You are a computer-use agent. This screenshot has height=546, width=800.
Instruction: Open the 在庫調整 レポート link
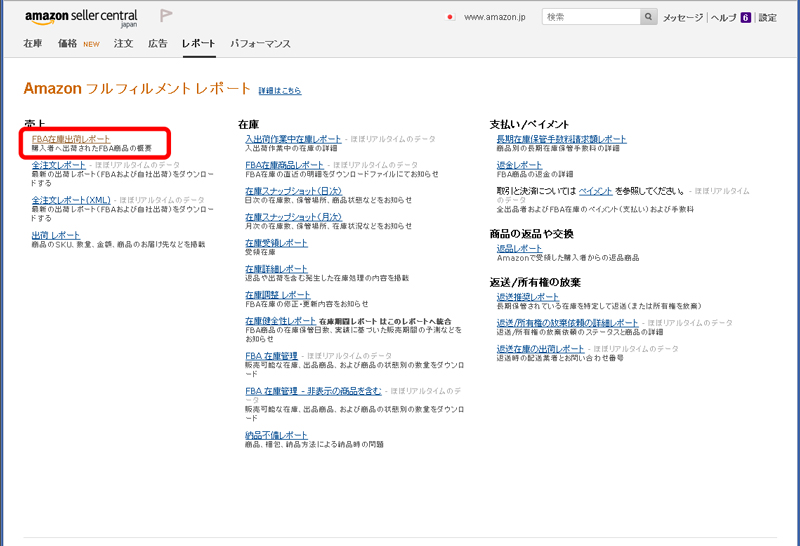(x=278, y=295)
